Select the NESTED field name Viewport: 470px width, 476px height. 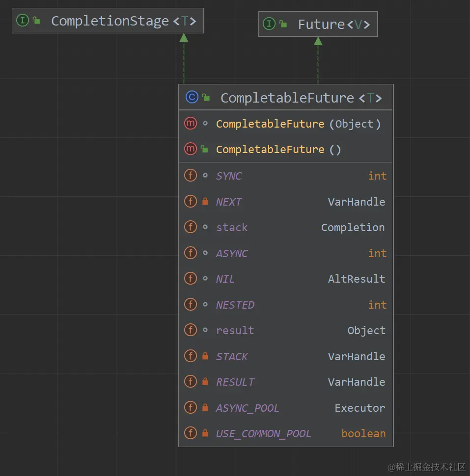[x=235, y=305]
